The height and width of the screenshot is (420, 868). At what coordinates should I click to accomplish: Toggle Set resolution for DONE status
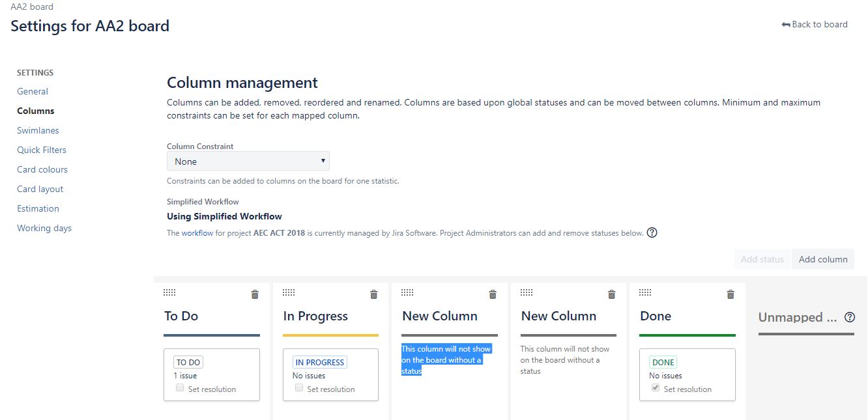click(656, 388)
